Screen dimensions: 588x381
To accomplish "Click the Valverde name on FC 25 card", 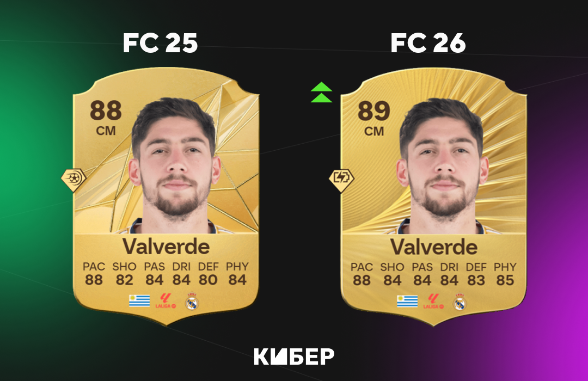I will point(166,247).
